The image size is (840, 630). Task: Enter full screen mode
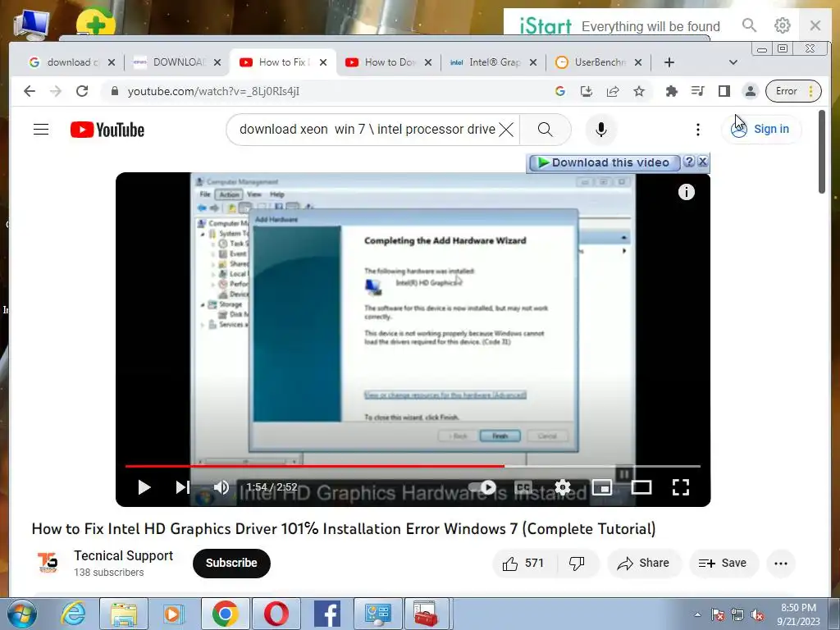(680, 487)
